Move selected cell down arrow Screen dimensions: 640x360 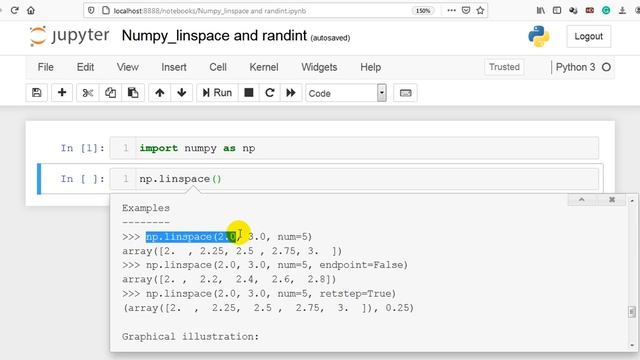click(x=182, y=93)
